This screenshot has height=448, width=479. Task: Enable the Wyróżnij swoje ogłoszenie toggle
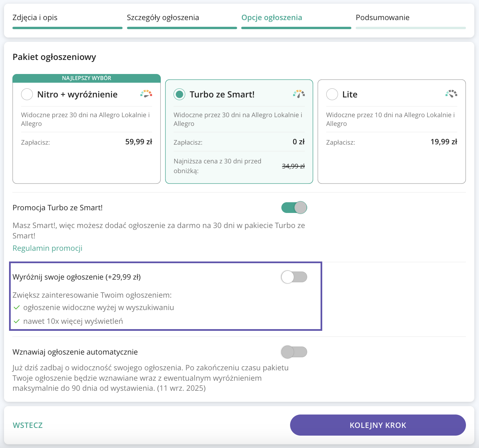tap(294, 277)
